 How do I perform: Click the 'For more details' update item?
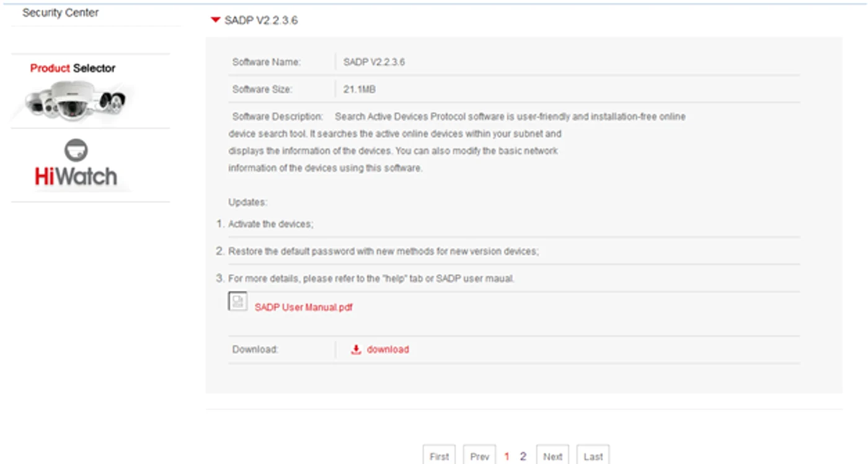(x=371, y=279)
